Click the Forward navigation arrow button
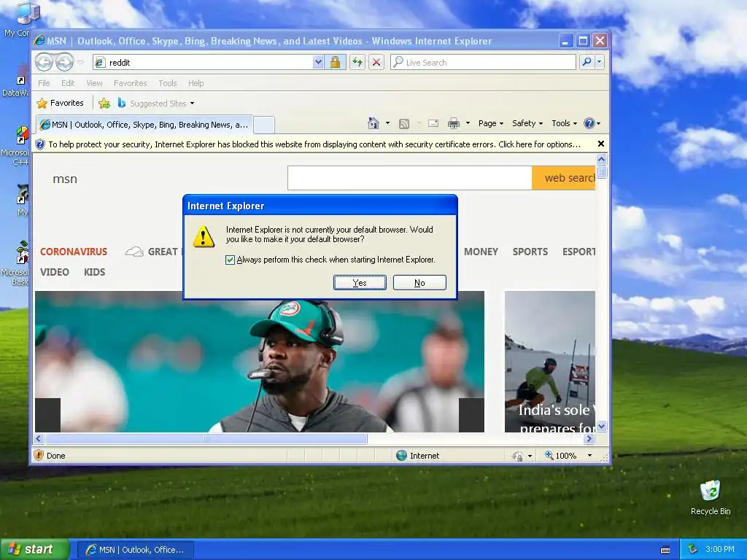The image size is (747, 560). (x=64, y=62)
